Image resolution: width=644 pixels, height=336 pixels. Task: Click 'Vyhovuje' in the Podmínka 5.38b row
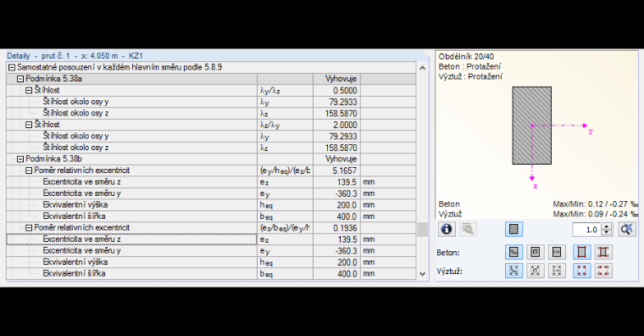341,159
